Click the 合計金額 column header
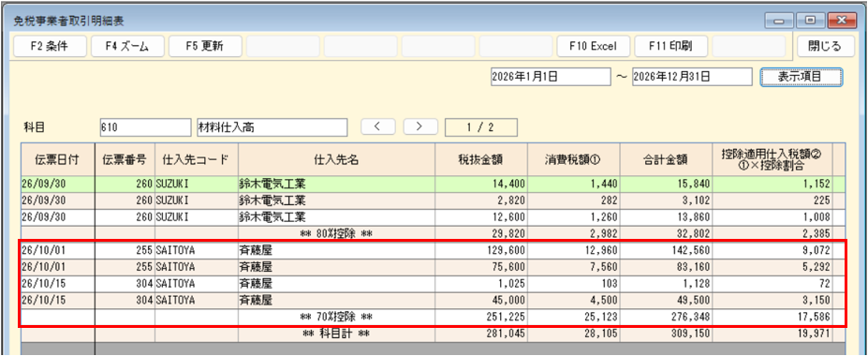The height and width of the screenshot is (356, 868). tap(666, 159)
